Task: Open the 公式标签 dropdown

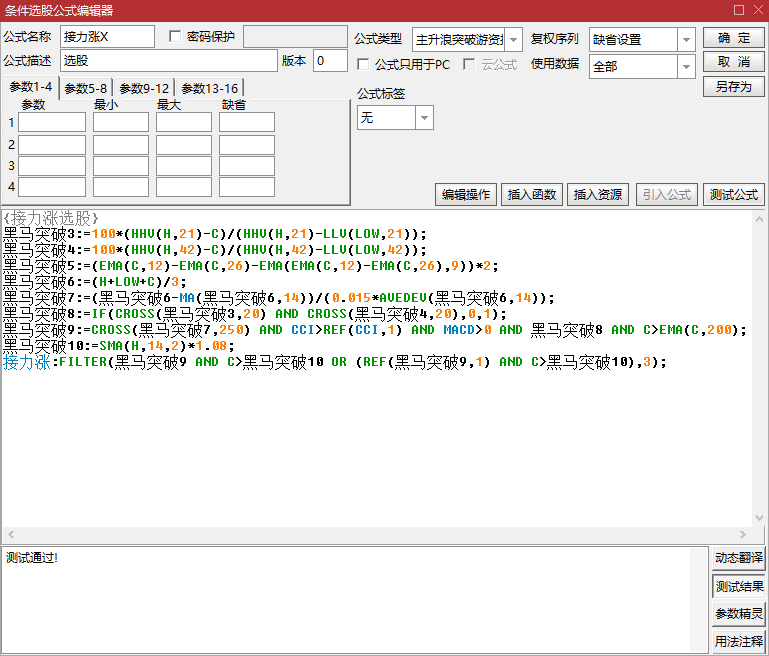Action: click(x=424, y=118)
